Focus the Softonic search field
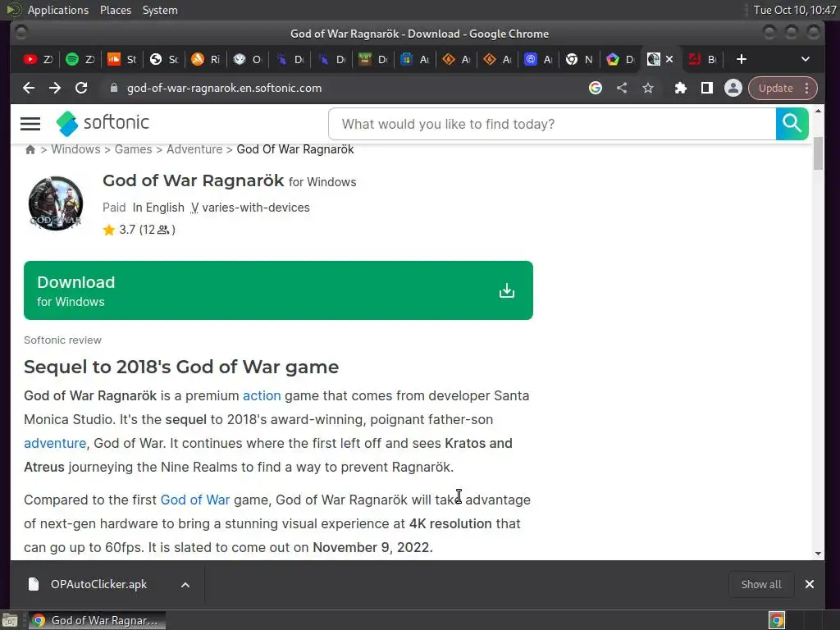This screenshot has width=840, height=630. [552, 124]
